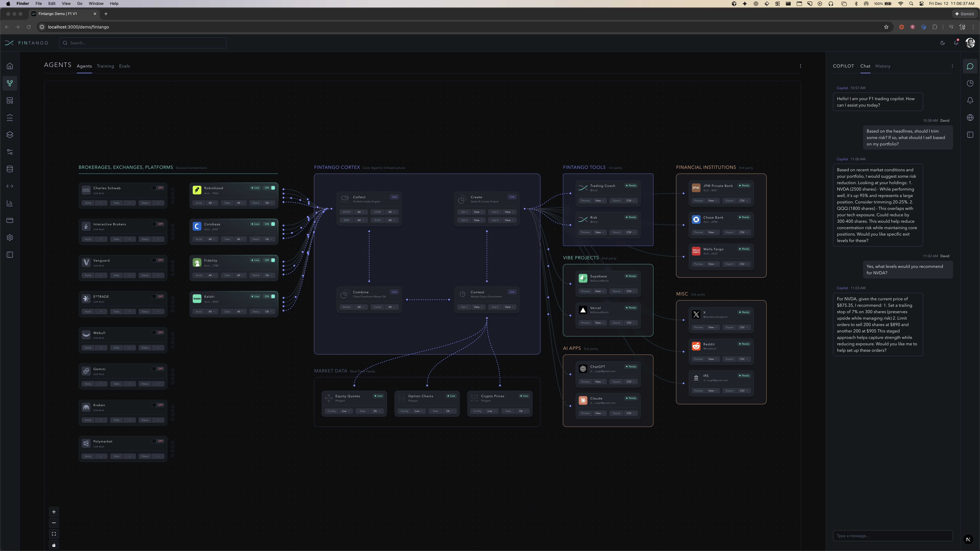Open the bar chart icon in left sidebar
The height and width of the screenshot is (551, 980).
coord(10,203)
